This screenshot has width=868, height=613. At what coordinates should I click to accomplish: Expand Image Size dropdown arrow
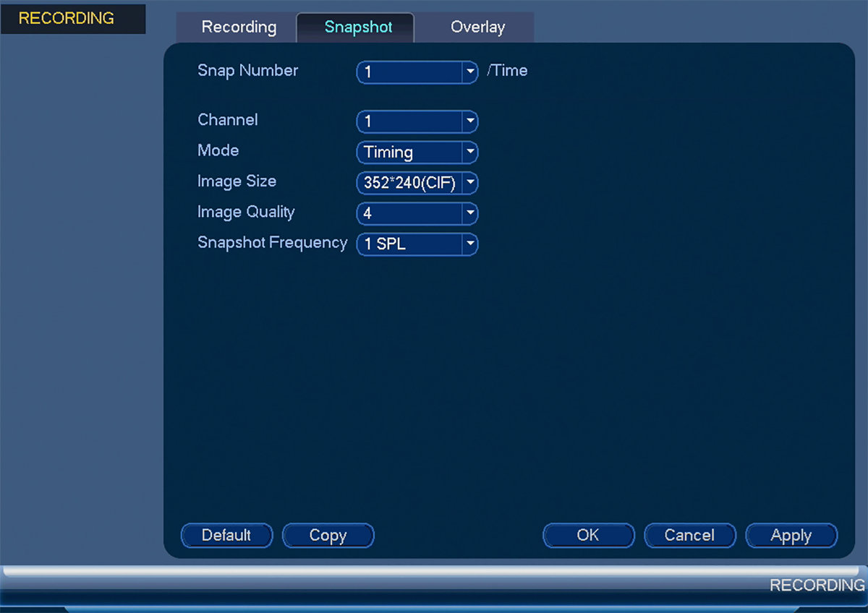pyautogui.click(x=470, y=183)
